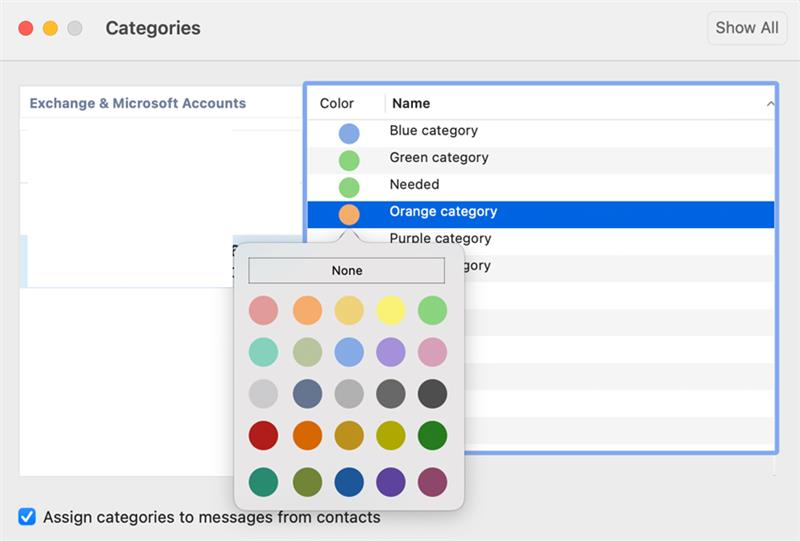This screenshot has width=800, height=541.
Task: Open color swatch for Blue category
Action: [349, 134]
